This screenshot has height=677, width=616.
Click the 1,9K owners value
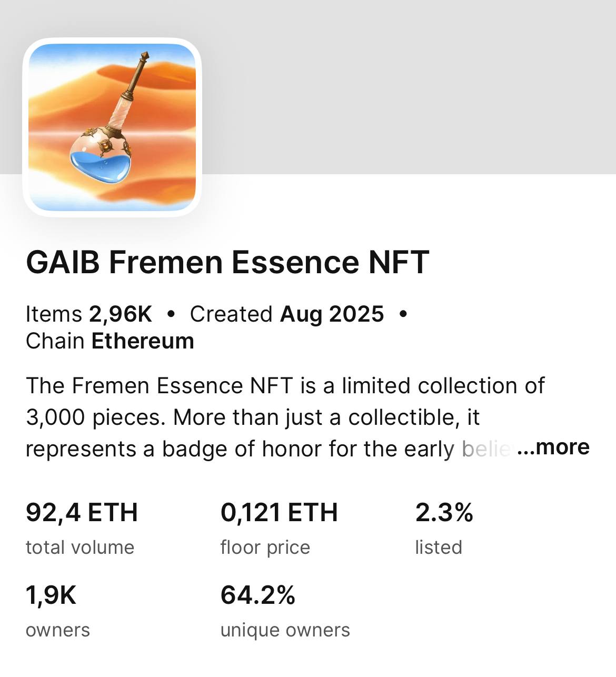[x=51, y=595]
